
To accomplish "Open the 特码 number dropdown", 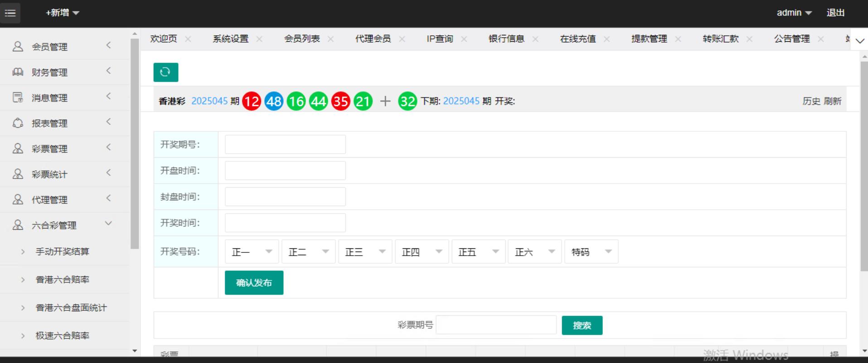I will click(591, 252).
